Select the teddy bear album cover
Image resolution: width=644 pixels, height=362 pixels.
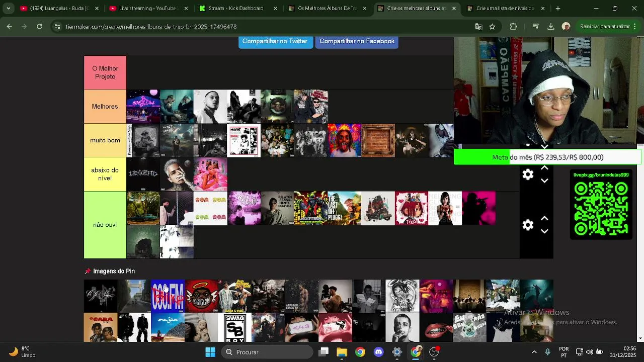201,327
